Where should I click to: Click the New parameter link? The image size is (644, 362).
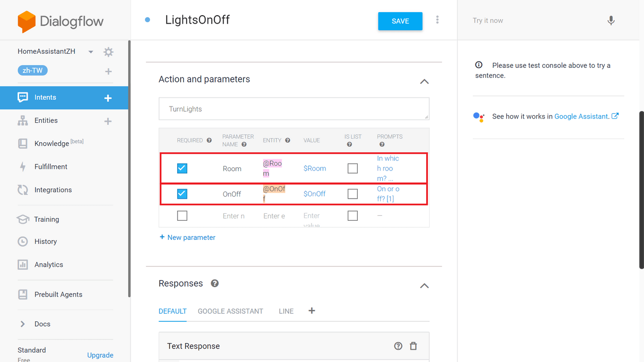(187, 237)
